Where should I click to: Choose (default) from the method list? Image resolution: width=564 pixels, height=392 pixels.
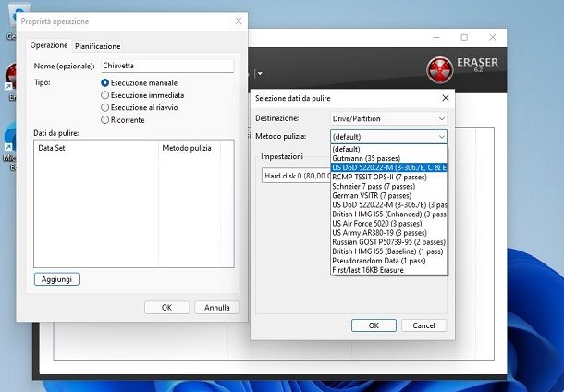click(x=388, y=149)
